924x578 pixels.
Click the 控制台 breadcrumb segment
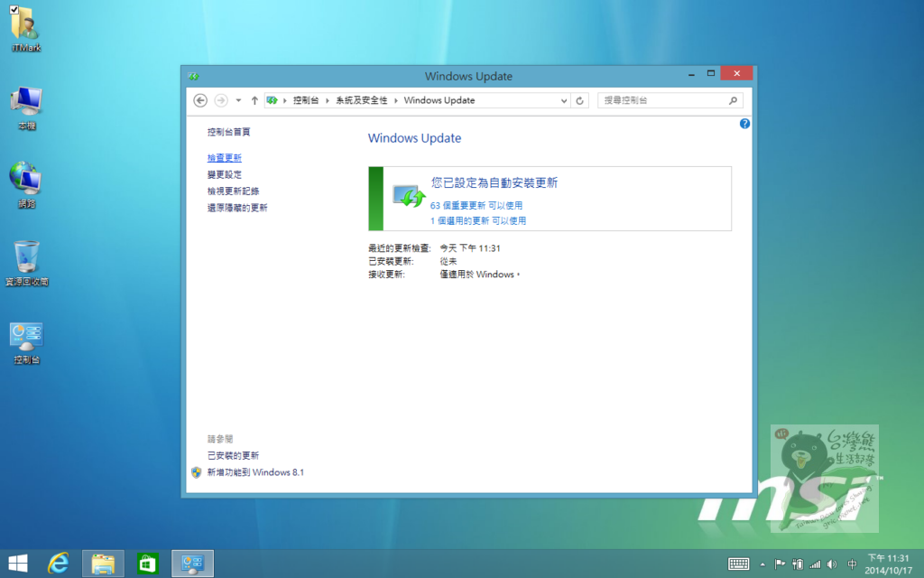(x=306, y=100)
